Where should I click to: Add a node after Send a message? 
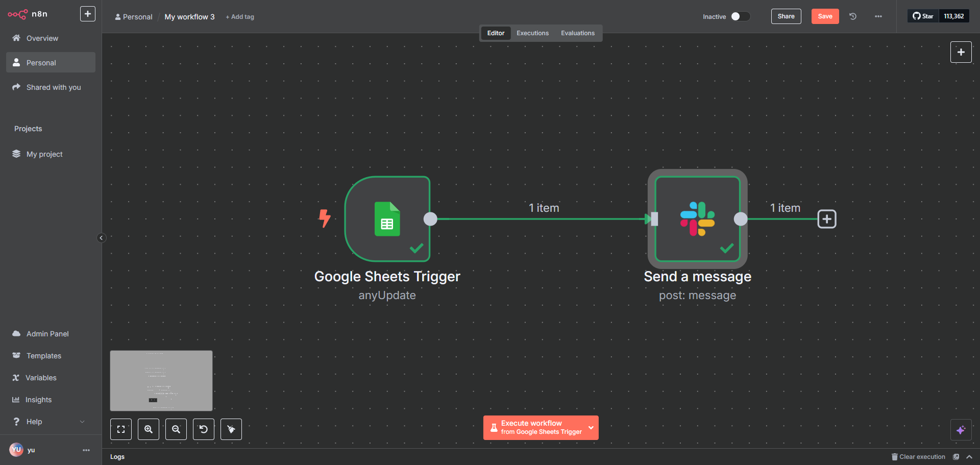pos(827,219)
